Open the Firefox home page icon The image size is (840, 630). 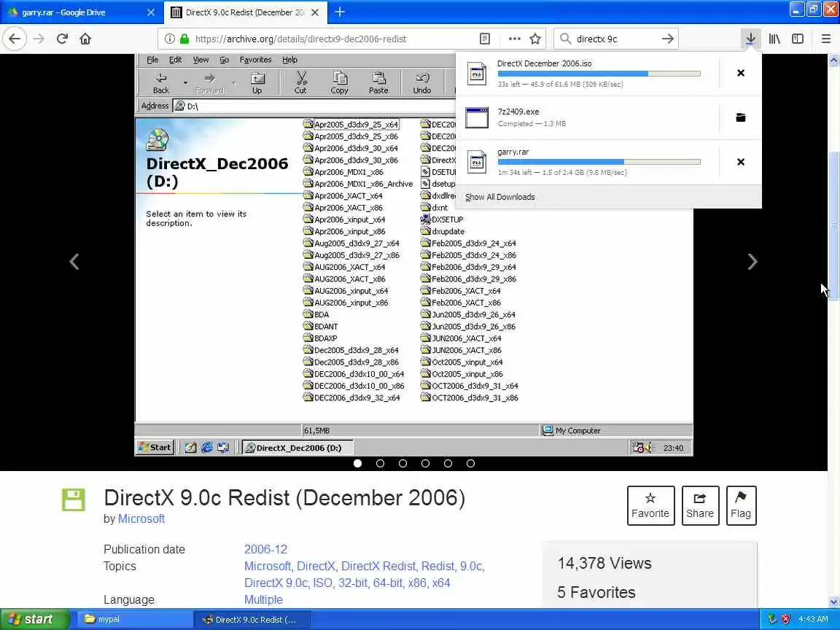click(x=85, y=39)
